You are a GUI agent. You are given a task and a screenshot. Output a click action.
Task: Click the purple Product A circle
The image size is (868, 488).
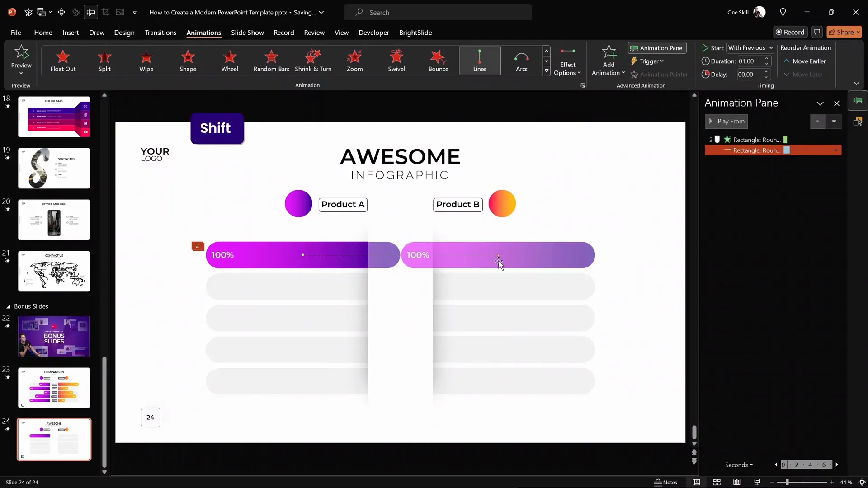coord(298,204)
